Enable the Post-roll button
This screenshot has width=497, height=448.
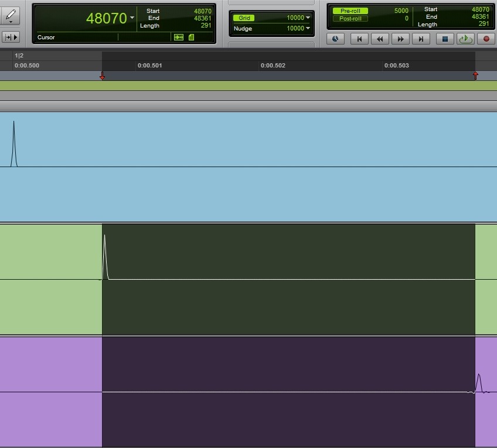(350, 19)
